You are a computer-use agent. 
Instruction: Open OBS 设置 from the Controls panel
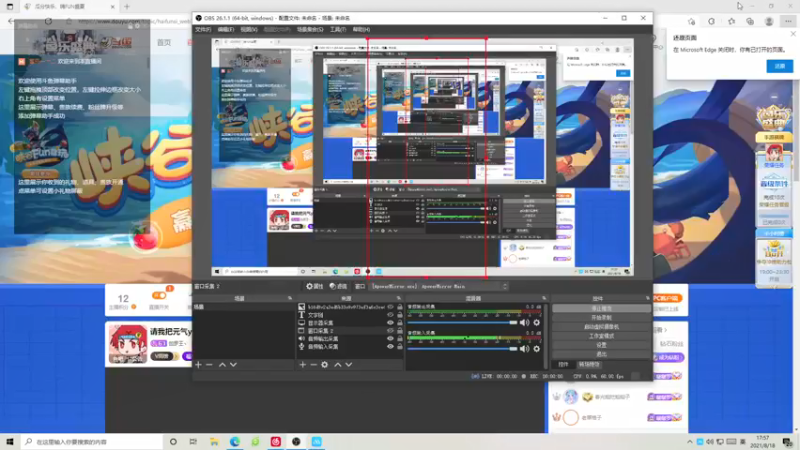601,345
